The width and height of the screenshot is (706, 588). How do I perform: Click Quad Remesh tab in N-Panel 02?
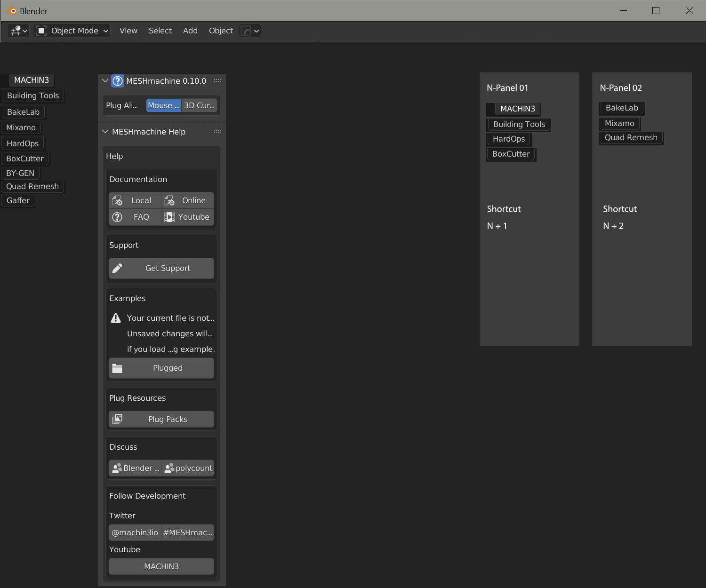[x=631, y=137]
